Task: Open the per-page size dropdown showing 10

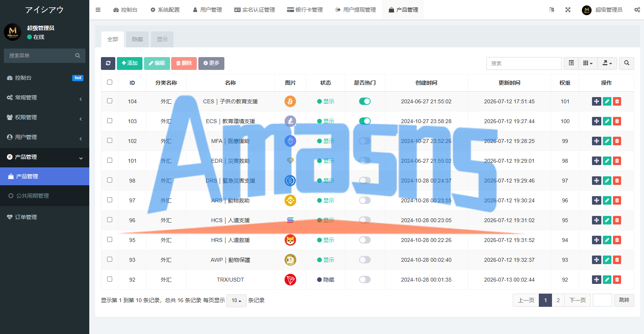Action: (x=236, y=301)
